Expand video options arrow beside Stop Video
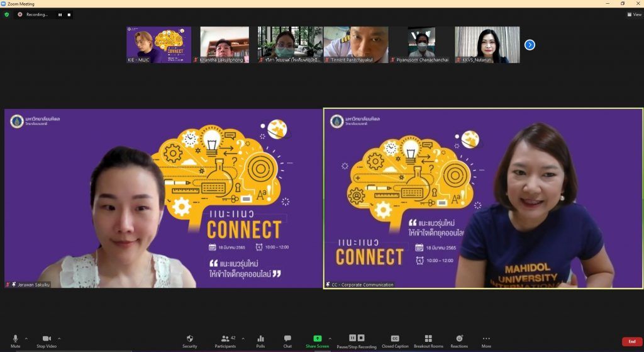The image size is (644, 352). click(60, 338)
